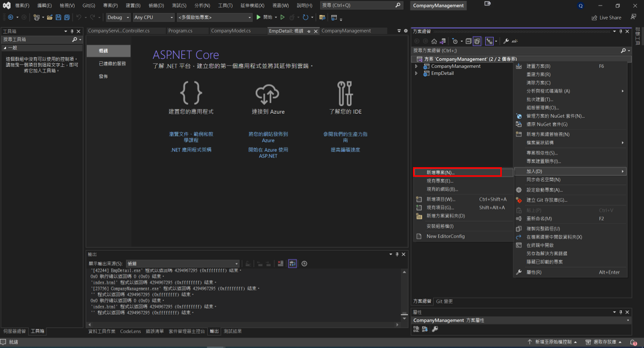Click Start Without Debugging outline play icon

pyautogui.click(x=282, y=17)
